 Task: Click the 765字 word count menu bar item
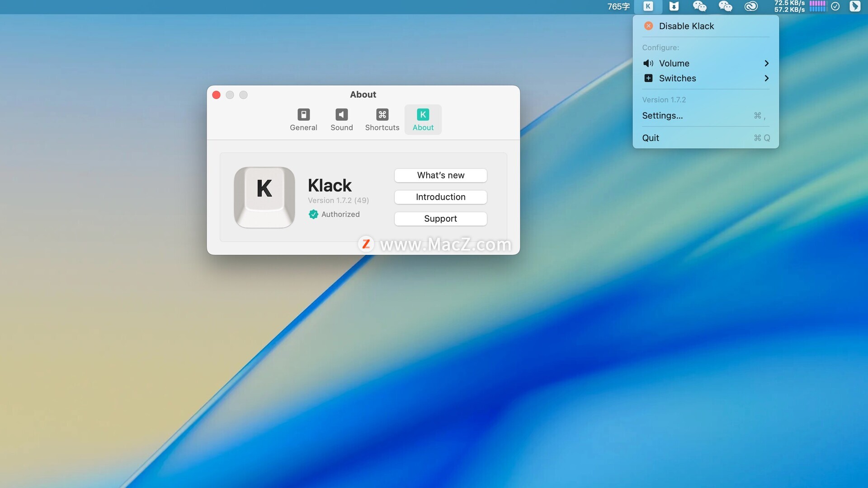618,6
